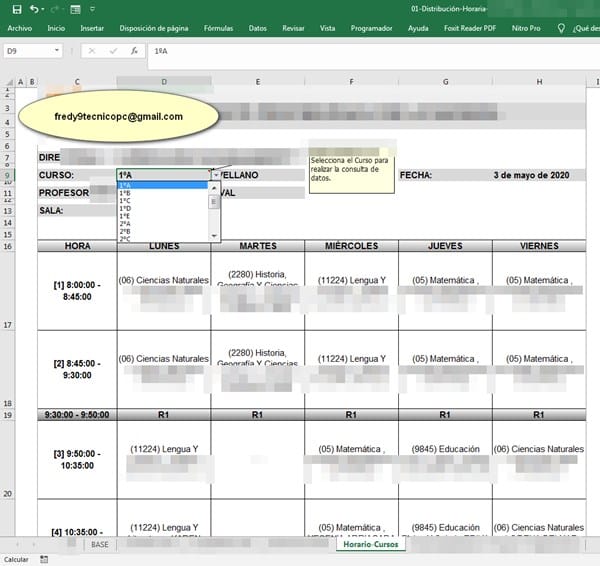Choose 2ºA in the dropdown list

click(x=125, y=224)
